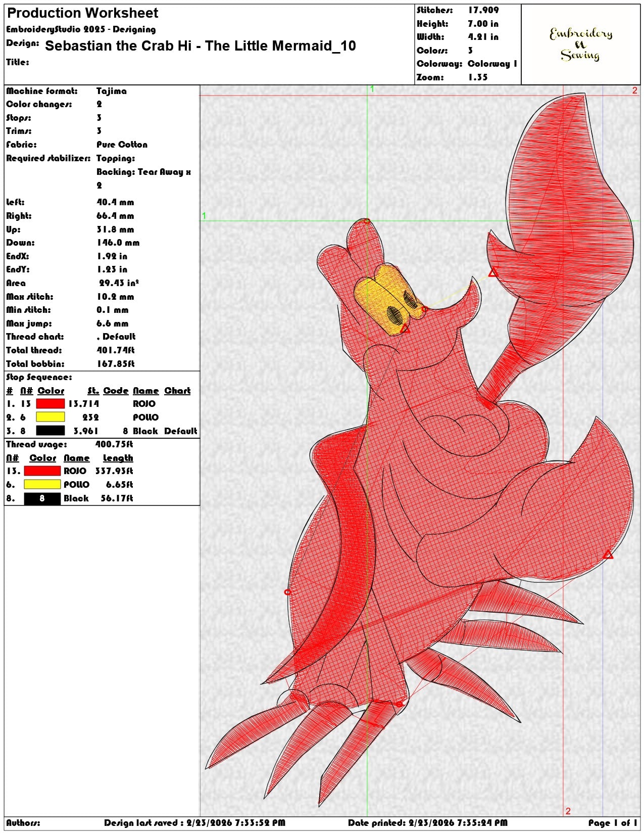The image size is (644, 834).
Task: Click the Embroidery N Sewing logo
Action: pos(581,44)
